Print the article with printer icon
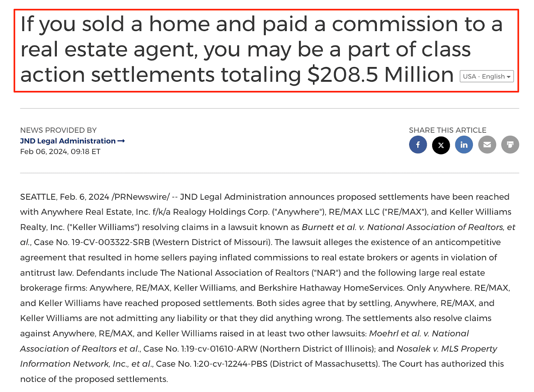534x392 pixels. point(510,145)
